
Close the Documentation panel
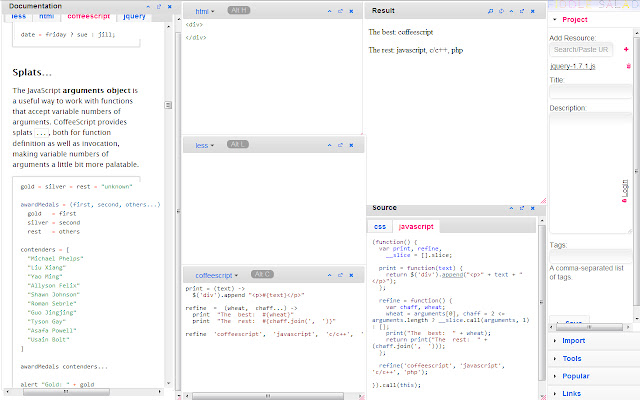[x=170, y=7]
